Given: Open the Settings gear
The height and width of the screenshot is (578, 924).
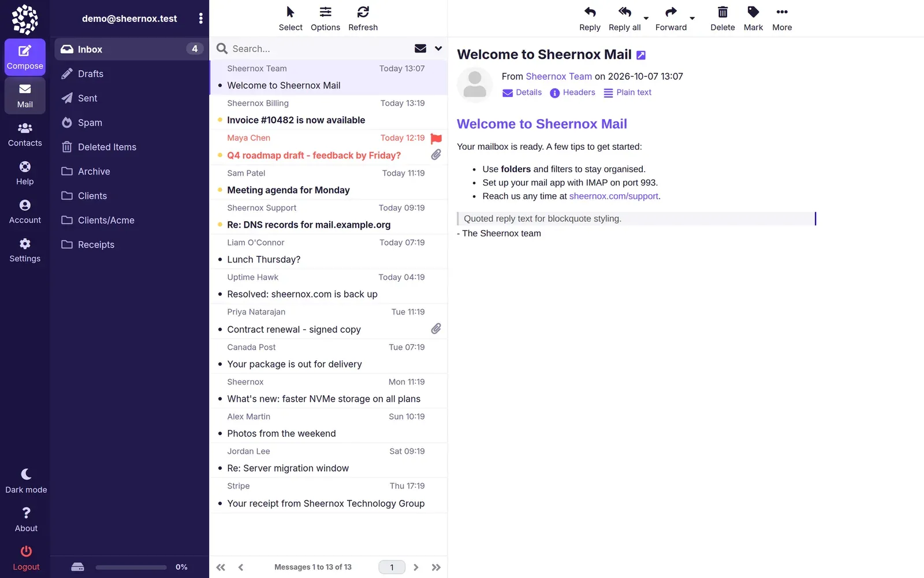Looking at the screenshot, I should point(25,250).
